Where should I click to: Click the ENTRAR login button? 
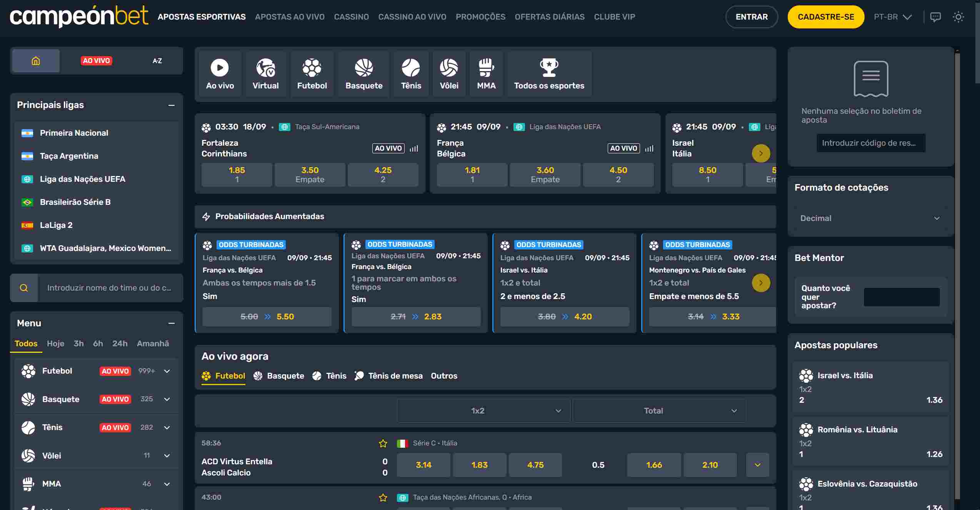(x=752, y=17)
